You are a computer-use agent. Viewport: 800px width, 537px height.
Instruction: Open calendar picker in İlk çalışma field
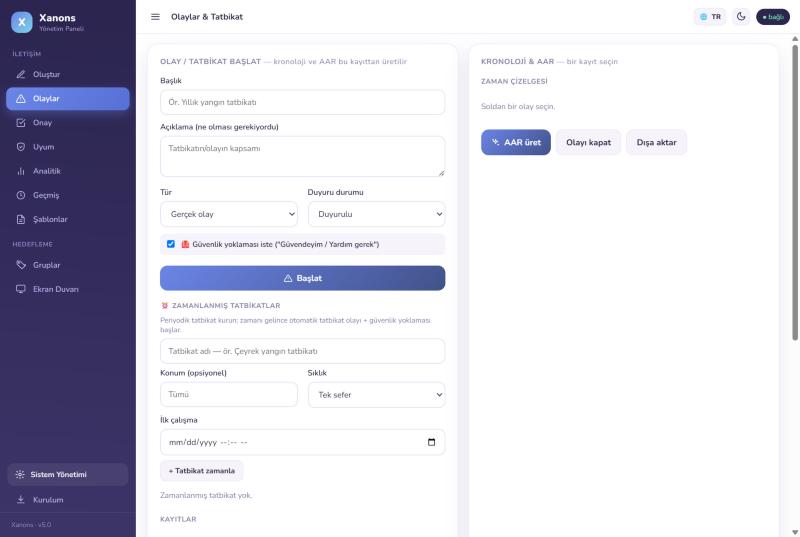coord(431,442)
